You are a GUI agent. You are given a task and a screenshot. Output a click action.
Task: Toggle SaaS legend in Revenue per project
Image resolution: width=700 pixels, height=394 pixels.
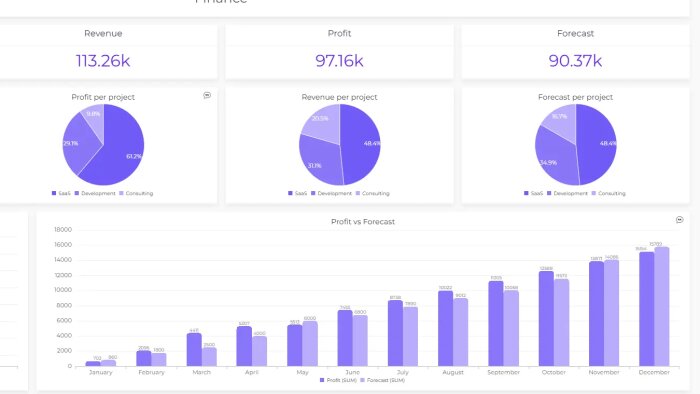pyautogui.click(x=298, y=193)
